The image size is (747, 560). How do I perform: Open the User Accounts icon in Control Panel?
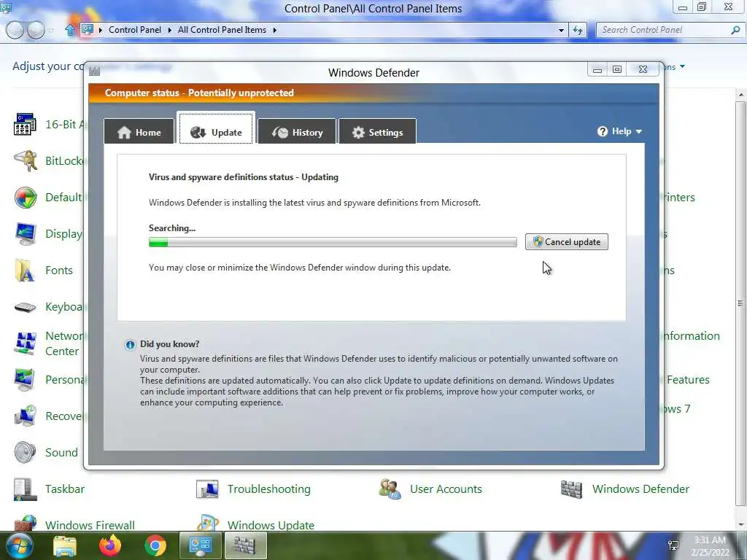pos(390,489)
